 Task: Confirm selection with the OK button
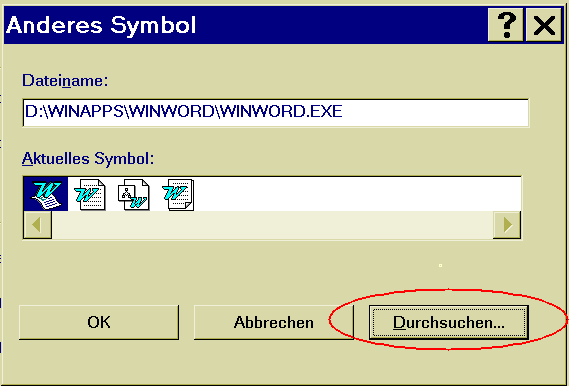click(99, 322)
